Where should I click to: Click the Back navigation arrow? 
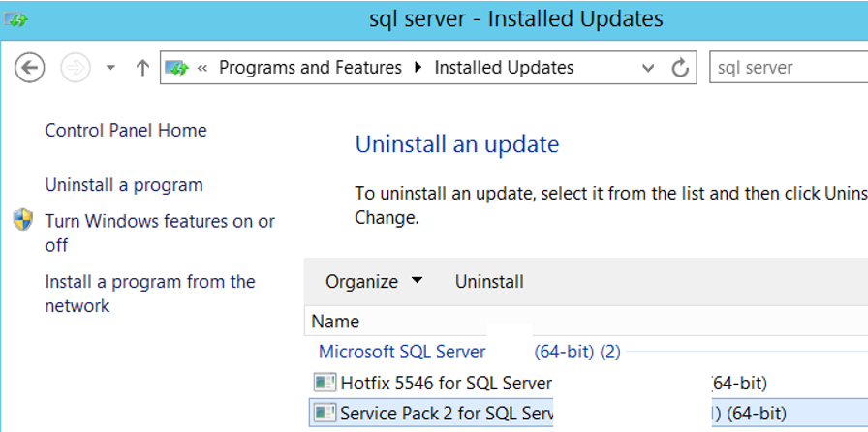click(x=29, y=68)
